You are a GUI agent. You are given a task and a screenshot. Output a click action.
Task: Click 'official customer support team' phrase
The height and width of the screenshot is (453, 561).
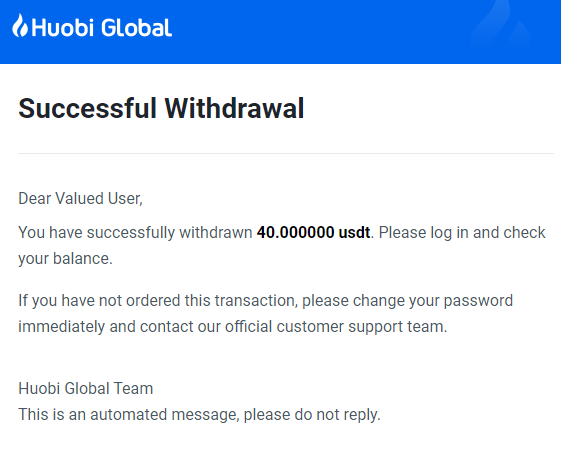pyautogui.click(x=336, y=327)
